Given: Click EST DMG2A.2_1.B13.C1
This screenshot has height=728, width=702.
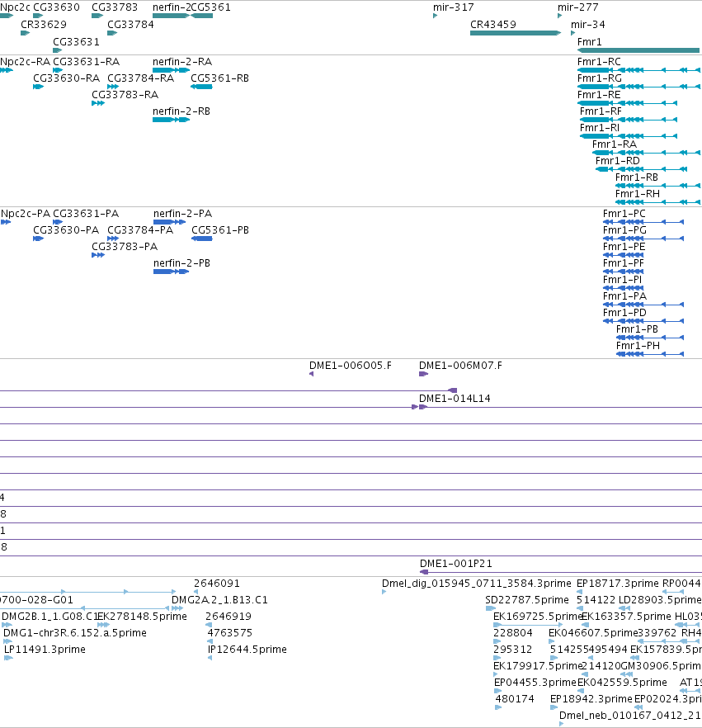Looking at the screenshot, I should pos(220,600).
